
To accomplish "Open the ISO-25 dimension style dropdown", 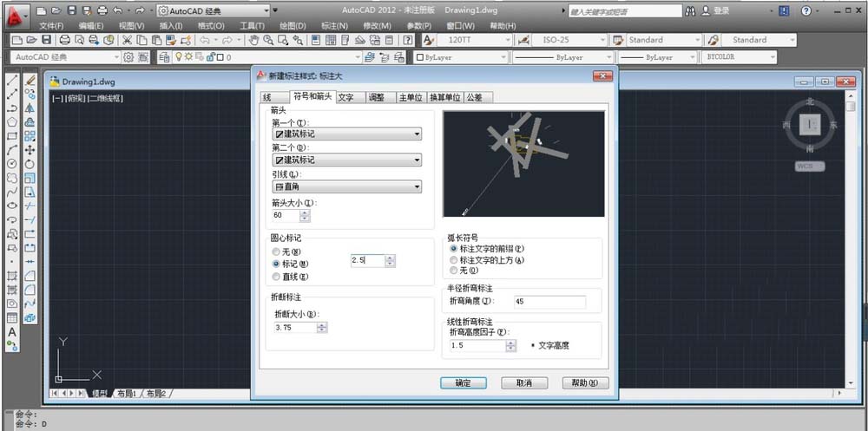I will coord(569,40).
